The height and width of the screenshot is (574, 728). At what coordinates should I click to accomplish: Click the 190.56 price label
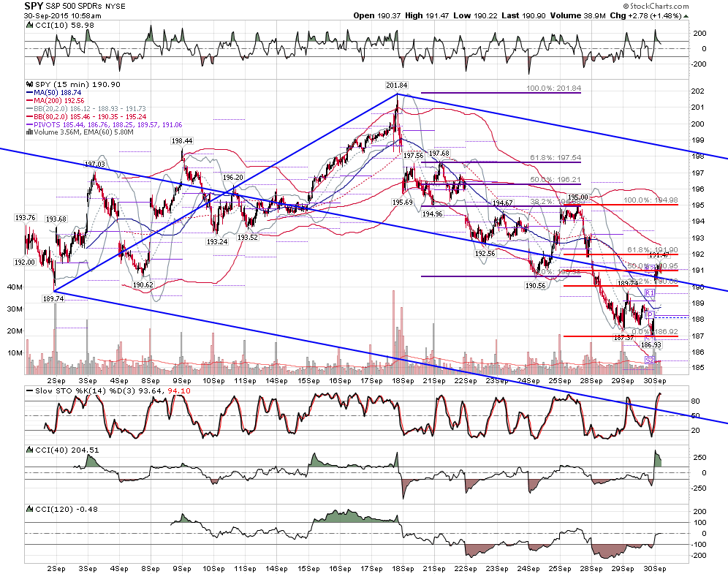pos(535,286)
